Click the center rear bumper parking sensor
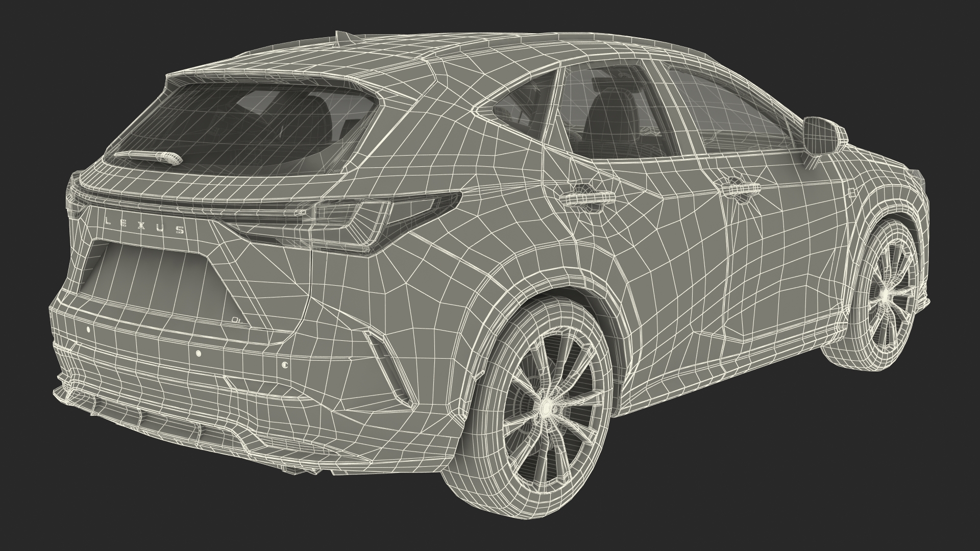The image size is (980, 551). [x=199, y=354]
